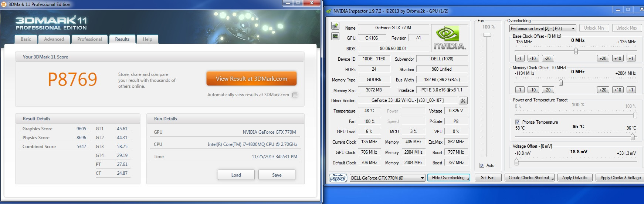Increase Memory Clock Offset by 1

(631, 90)
